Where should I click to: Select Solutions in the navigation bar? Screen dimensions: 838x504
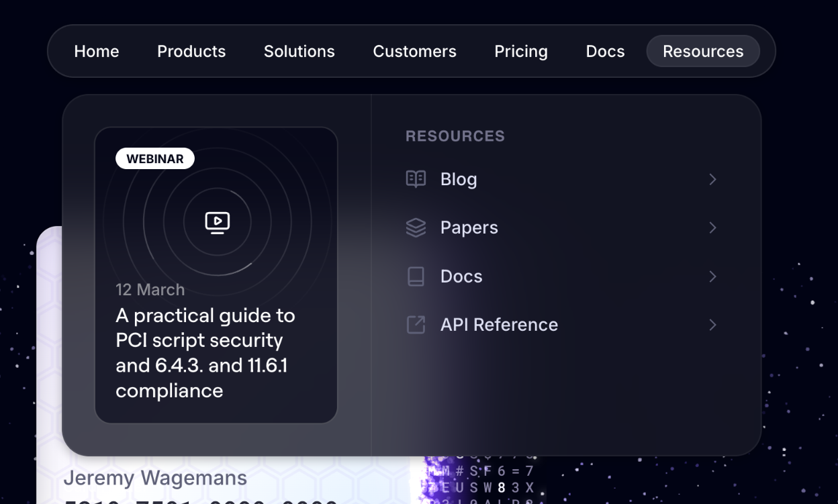pos(299,52)
